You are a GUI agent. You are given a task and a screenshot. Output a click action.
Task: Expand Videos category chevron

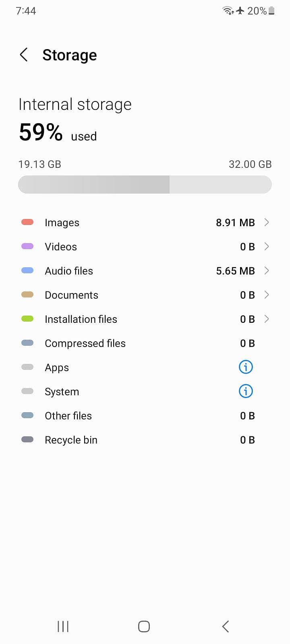pyautogui.click(x=266, y=246)
